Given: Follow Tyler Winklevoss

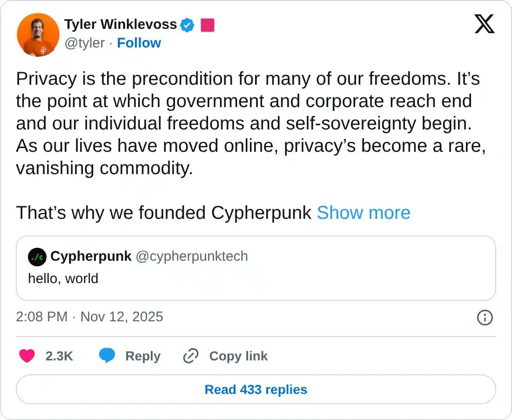Looking at the screenshot, I should point(139,43).
